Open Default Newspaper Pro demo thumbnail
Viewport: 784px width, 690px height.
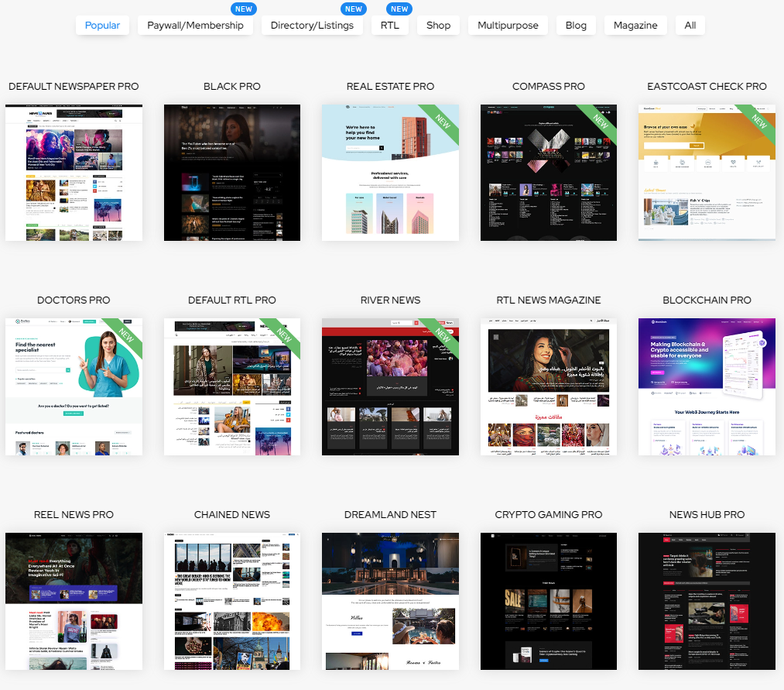[x=74, y=173]
